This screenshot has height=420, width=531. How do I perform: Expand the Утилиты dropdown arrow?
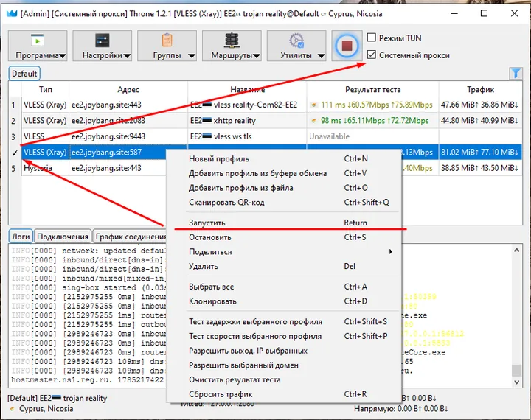click(321, 56)
